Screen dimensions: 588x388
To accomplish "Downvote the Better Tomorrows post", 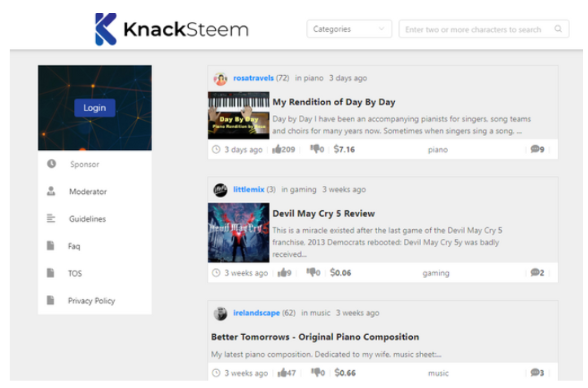I will (315, 373).
